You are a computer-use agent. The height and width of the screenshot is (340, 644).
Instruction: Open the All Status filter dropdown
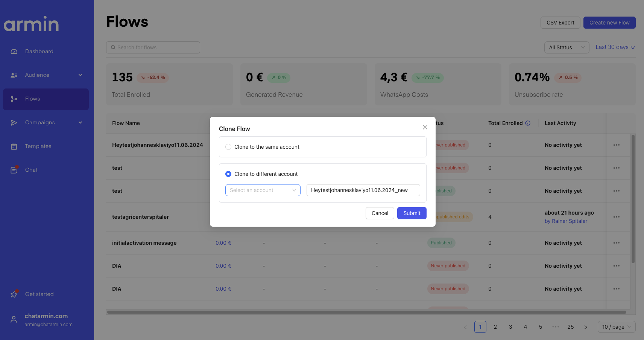(566, 47)
